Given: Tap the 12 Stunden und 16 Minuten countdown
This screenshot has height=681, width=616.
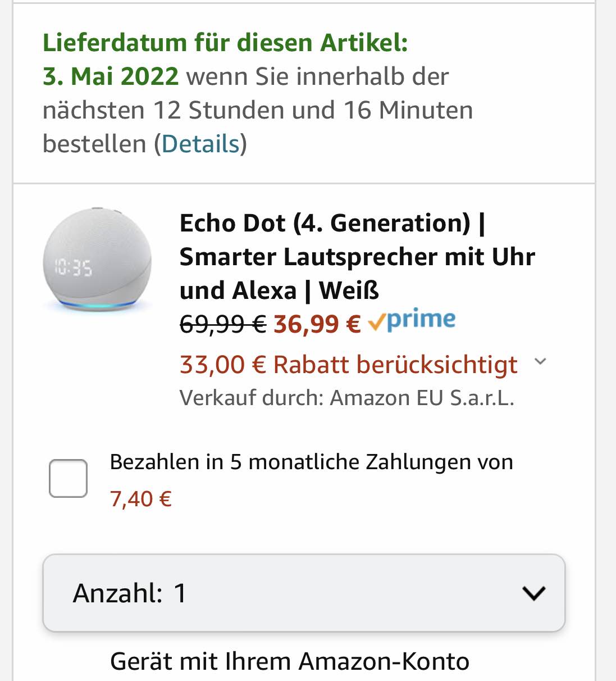Looking at the screenshot, I should click(x=313, y=110).
